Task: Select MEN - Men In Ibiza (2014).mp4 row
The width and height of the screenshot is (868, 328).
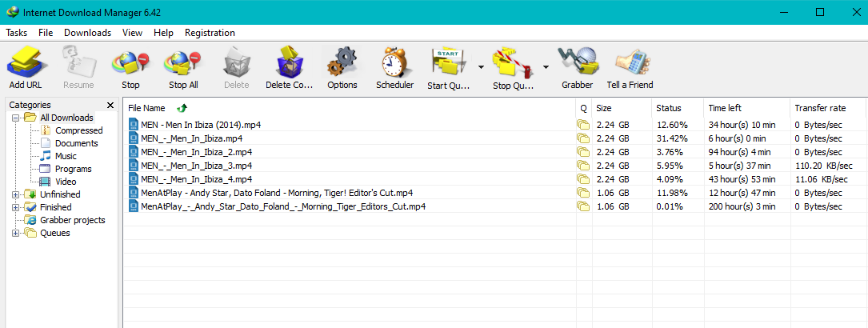Action: pos(495,125)
